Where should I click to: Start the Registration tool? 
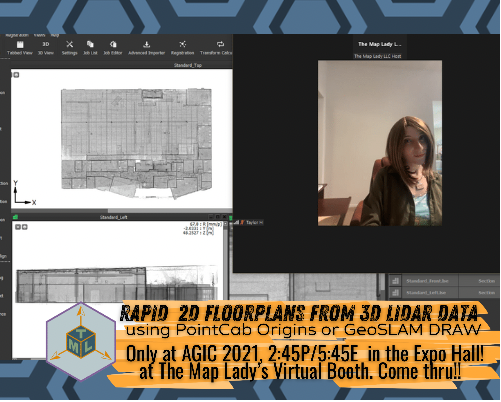coord(182,48)
